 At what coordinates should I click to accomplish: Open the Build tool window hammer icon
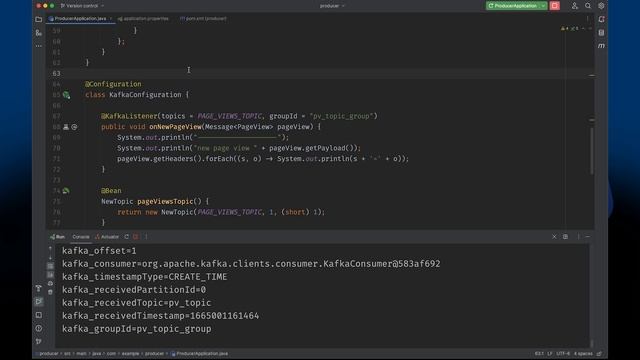tap(39, 288)
